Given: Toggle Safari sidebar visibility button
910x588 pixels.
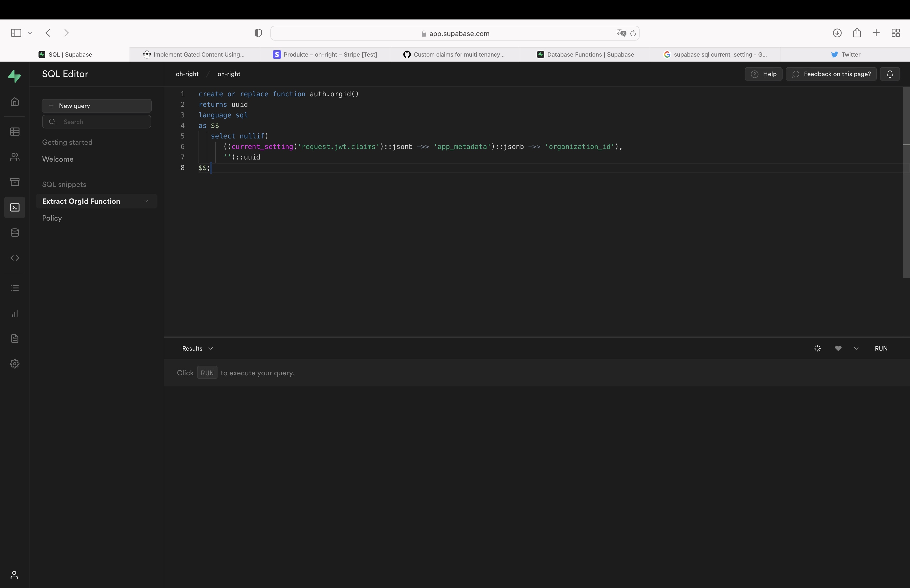Looking at the screenshot, I should pyautogui.click(x=16, y=33).
